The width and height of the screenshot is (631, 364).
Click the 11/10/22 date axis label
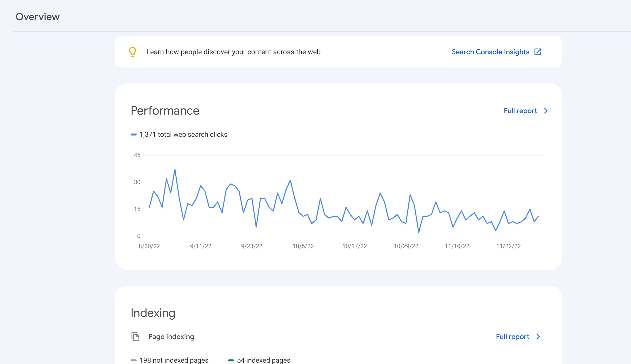(x=457, y=246)
